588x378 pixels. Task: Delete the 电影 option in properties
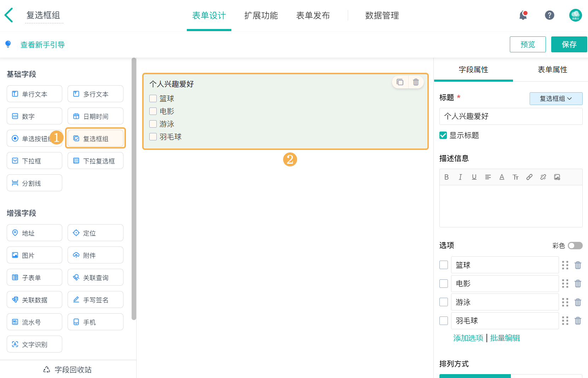tap(578, 284)
